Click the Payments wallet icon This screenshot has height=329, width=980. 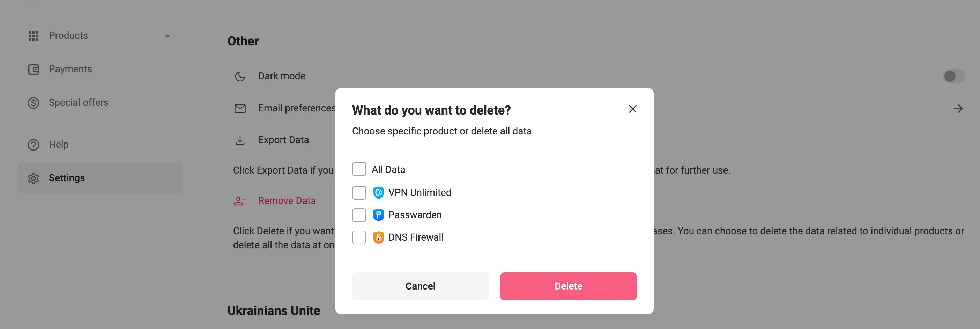[x=34, y=69]
